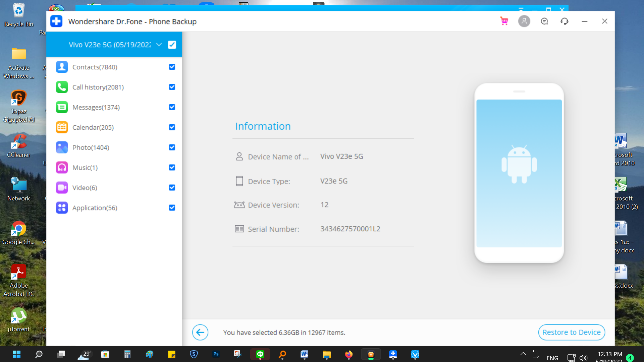Screen dimensions: 644x362
Task: Select the Music headphones icon
Action: tap(62, 168)
